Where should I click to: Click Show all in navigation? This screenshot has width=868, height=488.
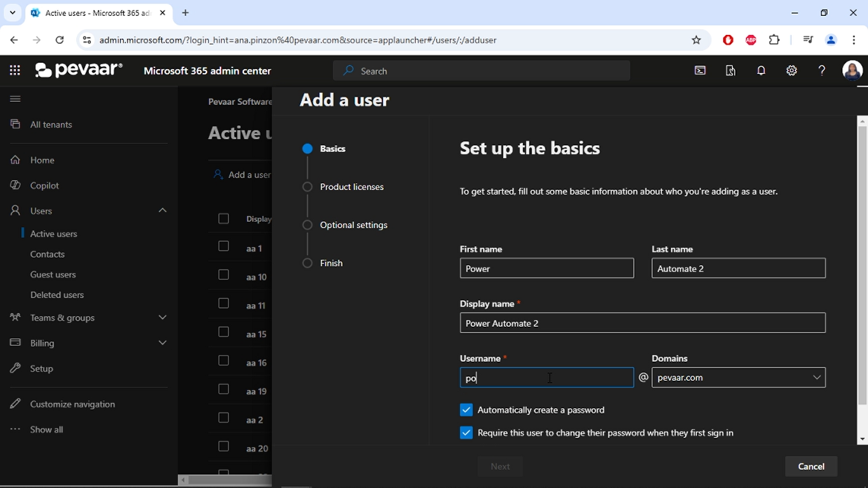[46, 430]
